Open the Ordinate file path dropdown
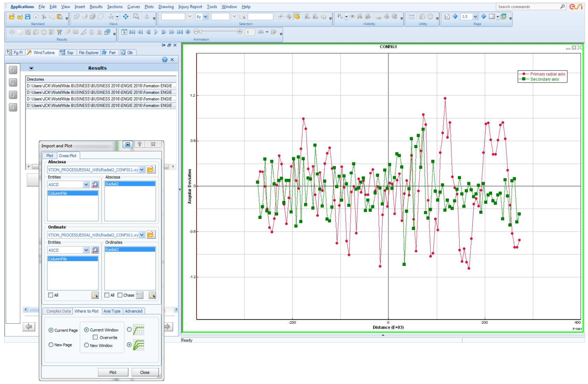The height and width of the screenshot is (384, 588). tap(142, 235)
